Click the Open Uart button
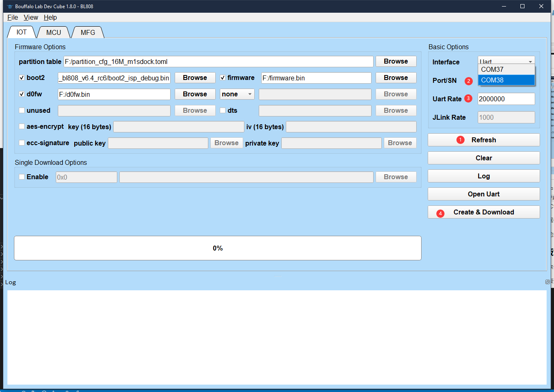The image size is (554, 392). click(483, 194)
